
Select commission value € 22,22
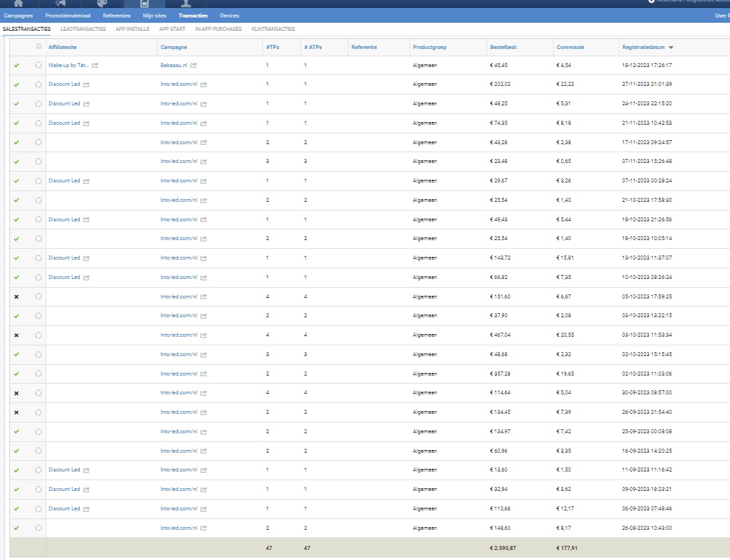tap(565, 85)
